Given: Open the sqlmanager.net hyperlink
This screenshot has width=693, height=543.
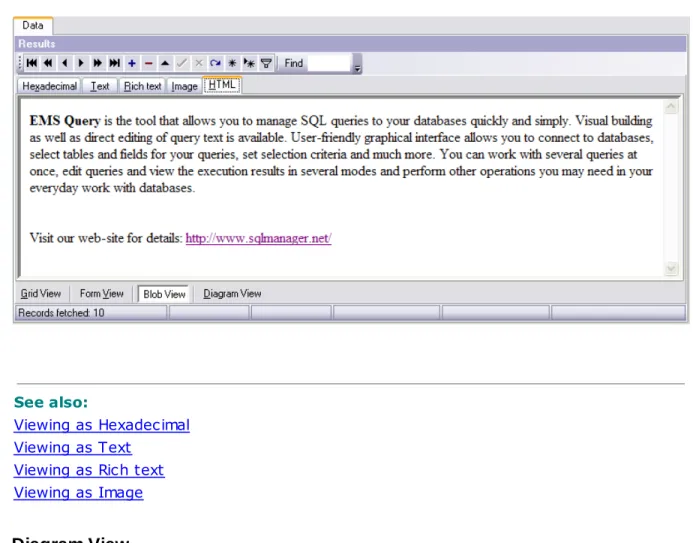Looking at the screenshot, I should click(x=259, y=238).
